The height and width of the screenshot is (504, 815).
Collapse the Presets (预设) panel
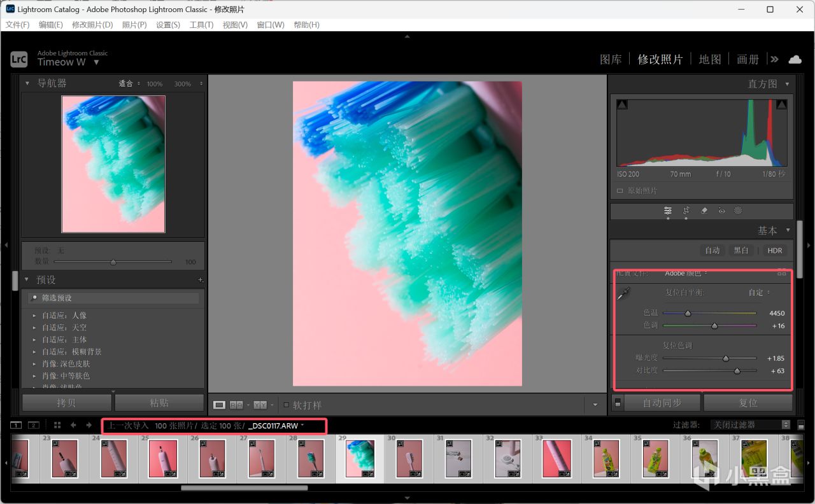pyautogui.click(x=27, y=279)
